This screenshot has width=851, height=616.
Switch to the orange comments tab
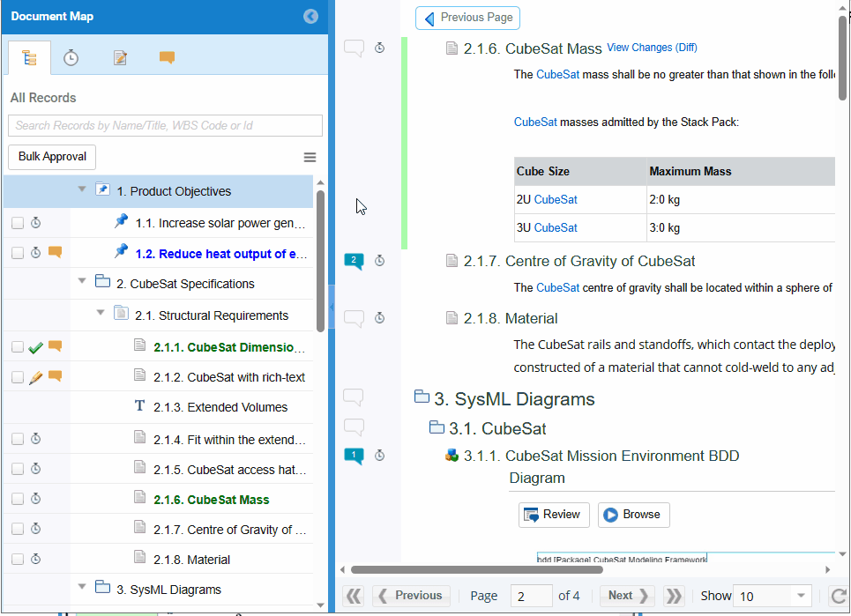point(168,57)
